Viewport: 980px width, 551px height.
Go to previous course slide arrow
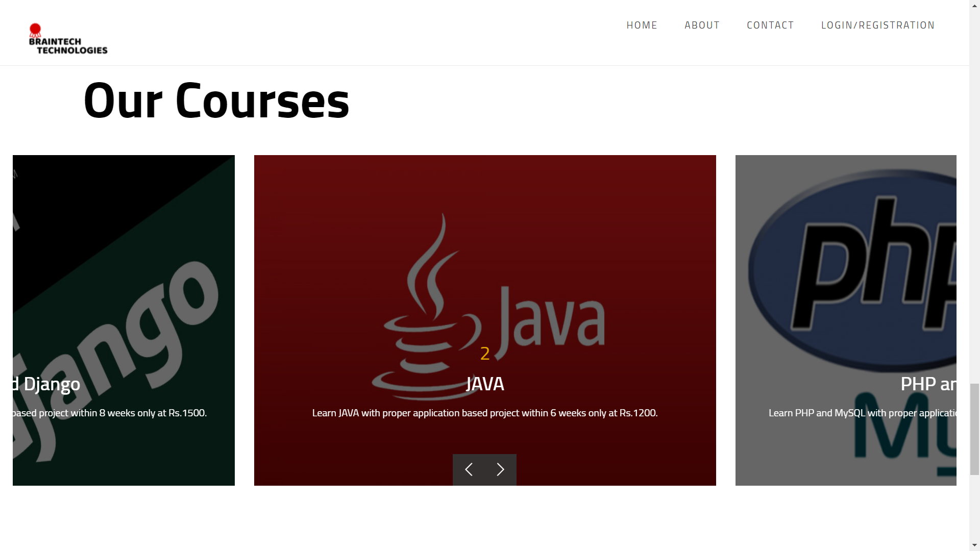pyautogui.click(x=469, y=469)
